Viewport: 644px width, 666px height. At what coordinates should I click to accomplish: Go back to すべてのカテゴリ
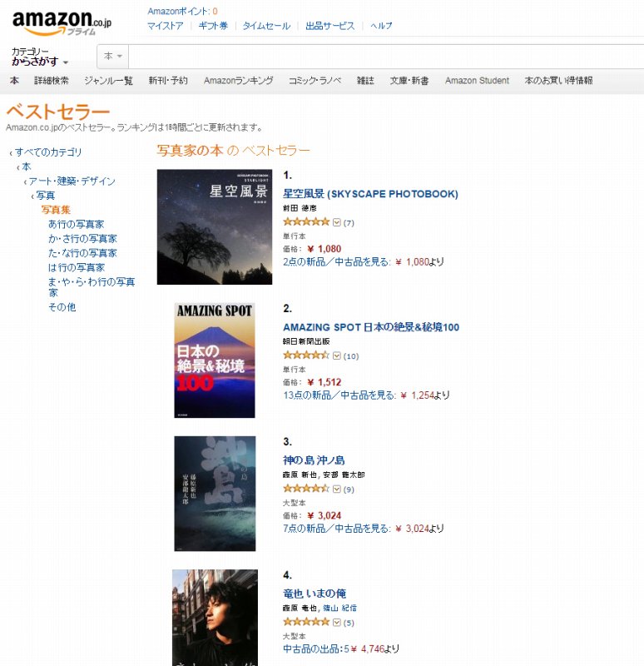(48, 152)
